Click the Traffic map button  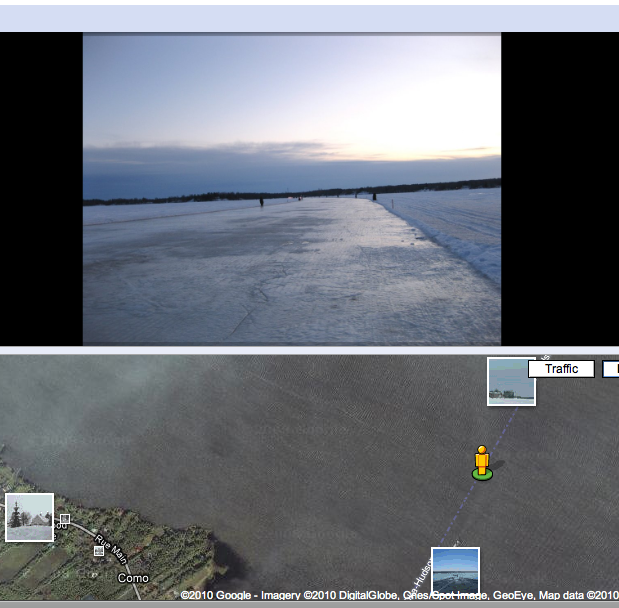[561, 369]
